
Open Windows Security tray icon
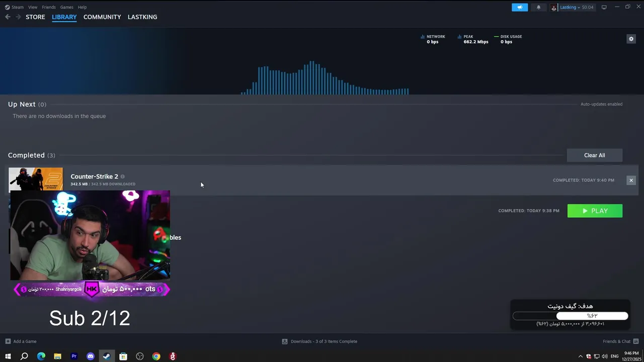[x=589, y=356]
